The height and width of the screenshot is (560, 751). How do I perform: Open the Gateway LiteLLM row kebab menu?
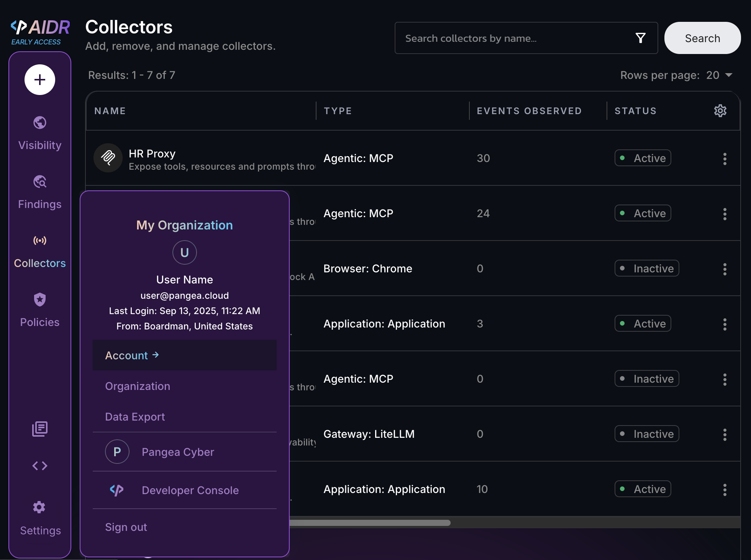(x=725, y=434)
